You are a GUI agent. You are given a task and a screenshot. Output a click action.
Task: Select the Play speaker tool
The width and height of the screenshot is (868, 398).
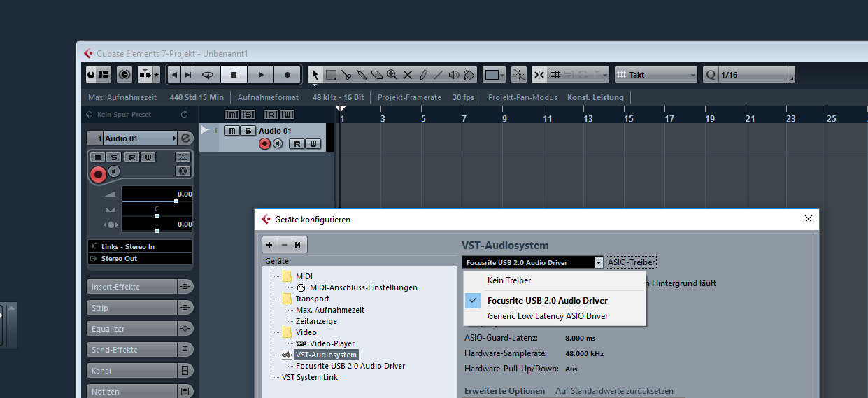pos(454,74)
